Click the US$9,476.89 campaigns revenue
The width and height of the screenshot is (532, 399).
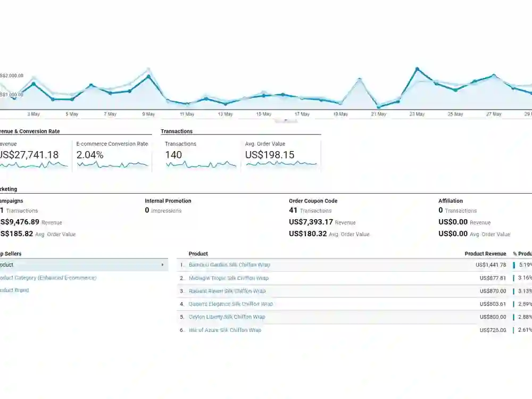tap(20, 222)
